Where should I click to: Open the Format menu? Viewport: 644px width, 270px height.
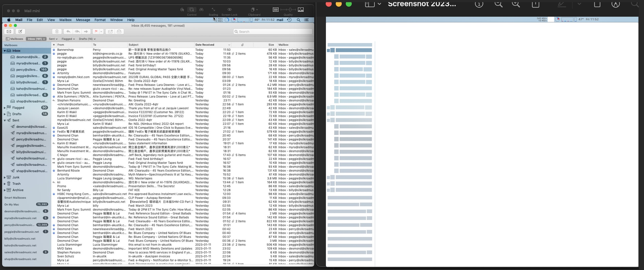(100, 20)
